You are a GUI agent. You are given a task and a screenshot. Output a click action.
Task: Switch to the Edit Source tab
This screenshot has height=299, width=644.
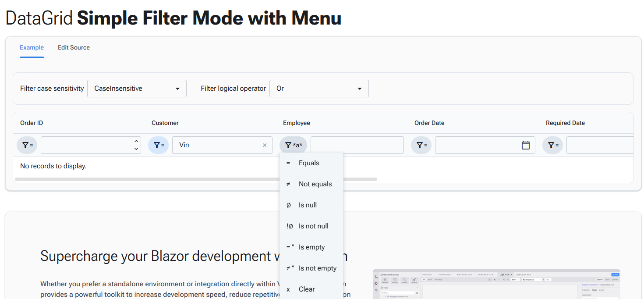[74, 47]
